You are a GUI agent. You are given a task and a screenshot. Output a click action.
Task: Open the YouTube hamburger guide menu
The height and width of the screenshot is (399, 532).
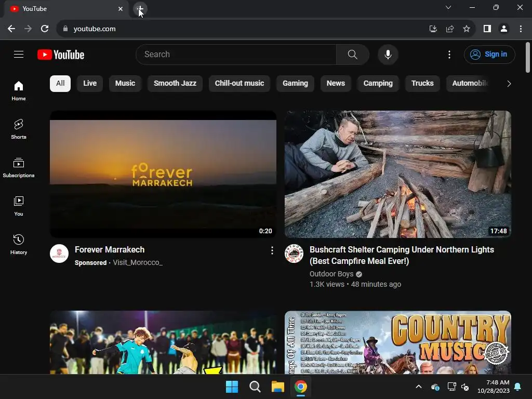coord(19,54)
